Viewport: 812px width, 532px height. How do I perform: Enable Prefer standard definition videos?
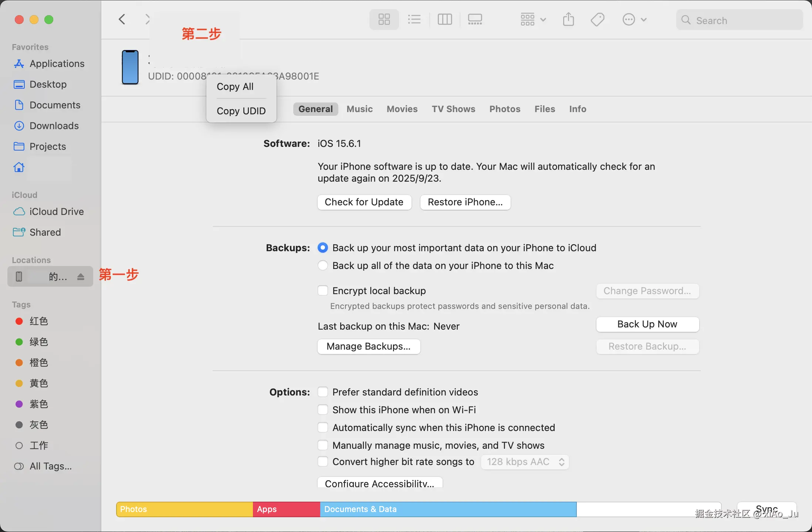pyautogui.click(x=323, y=392)
